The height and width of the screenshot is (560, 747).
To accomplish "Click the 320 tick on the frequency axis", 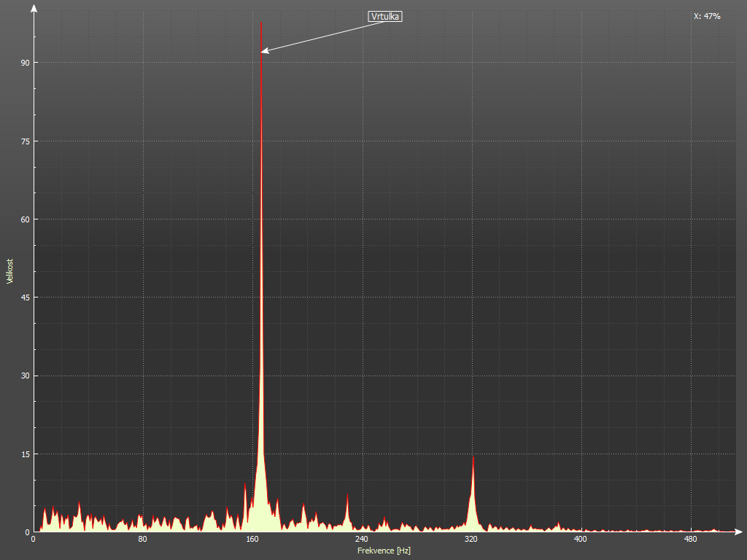I will tap(471, 540).
